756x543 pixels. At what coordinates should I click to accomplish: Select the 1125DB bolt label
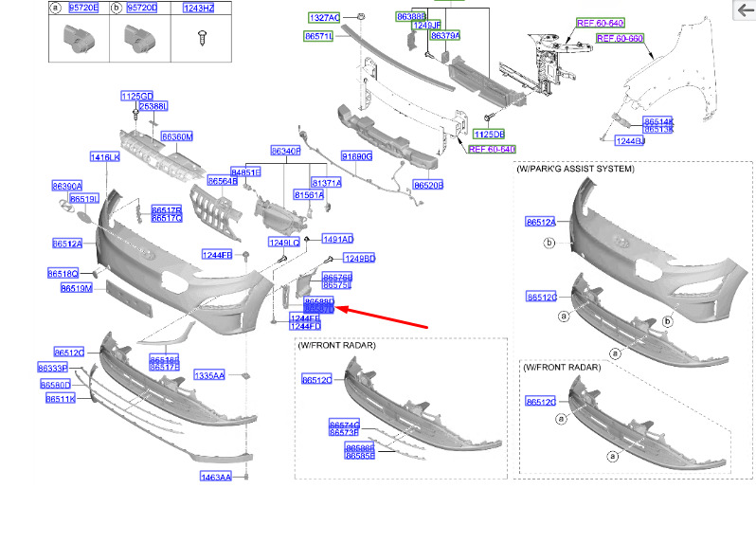pos(489,135)
